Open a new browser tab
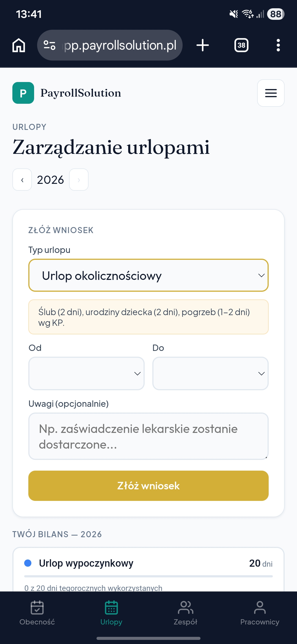The image size is (297, 644). [203, 45]
